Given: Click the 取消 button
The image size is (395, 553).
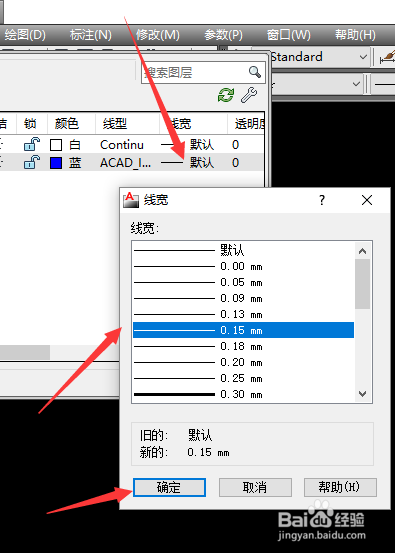Looking at the screenshot, I should pyautogui.click(x=255, y=487).
